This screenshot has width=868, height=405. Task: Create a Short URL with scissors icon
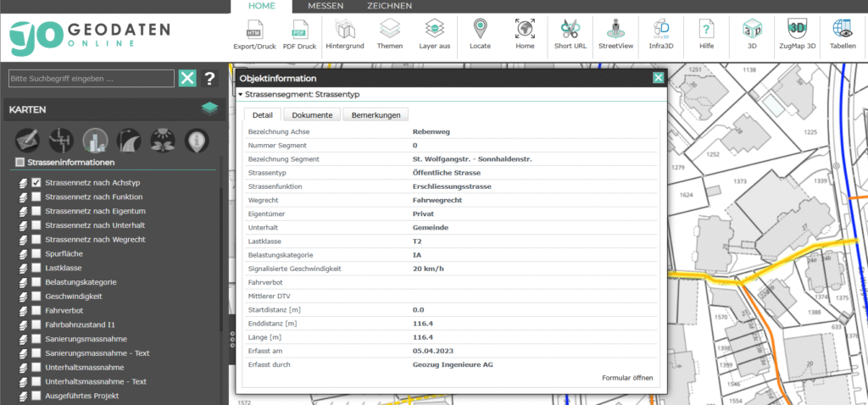(x=570, y=34)
